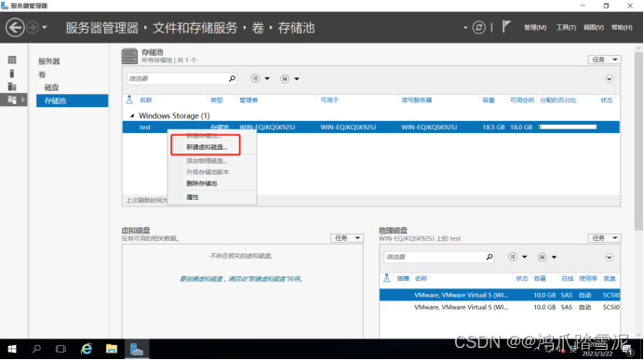The image size is (644, 360).
Task: Open the 任务 dropdown of the 虚拟磁盘 panel
Action: (347, 238)
